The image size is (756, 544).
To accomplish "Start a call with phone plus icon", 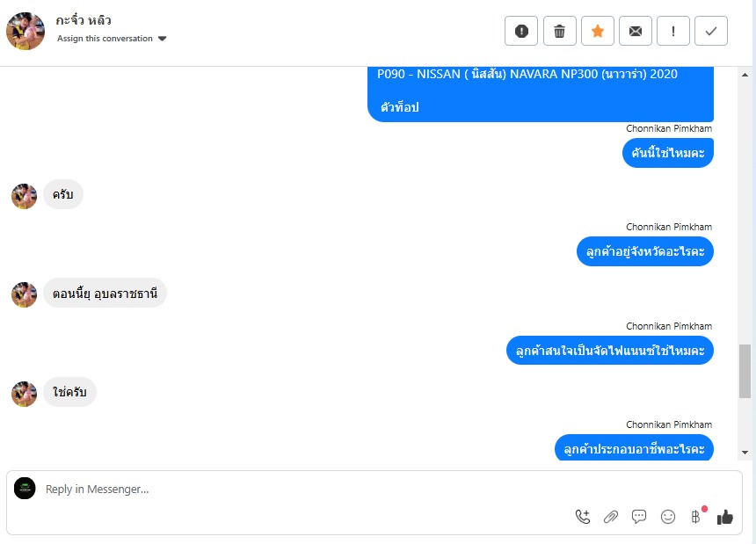I will point(583,517).
